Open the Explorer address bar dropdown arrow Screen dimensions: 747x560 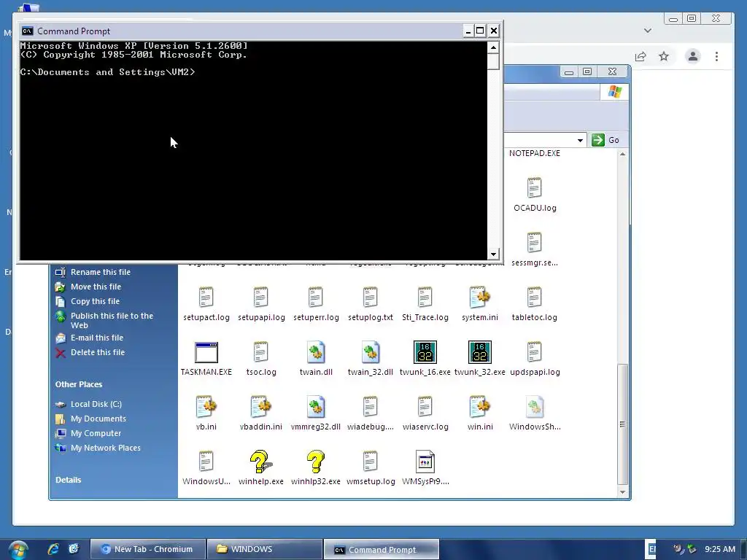(580, 140)
